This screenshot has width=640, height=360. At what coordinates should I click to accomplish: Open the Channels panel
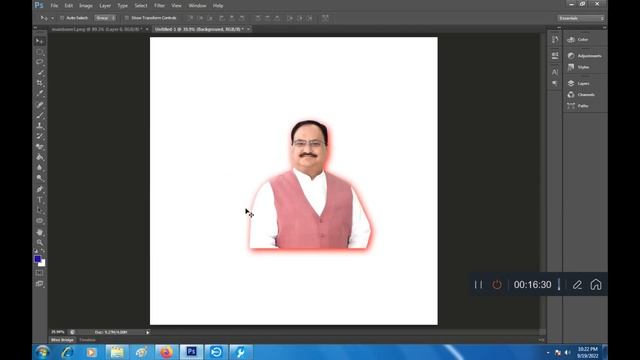pos(582,95)
